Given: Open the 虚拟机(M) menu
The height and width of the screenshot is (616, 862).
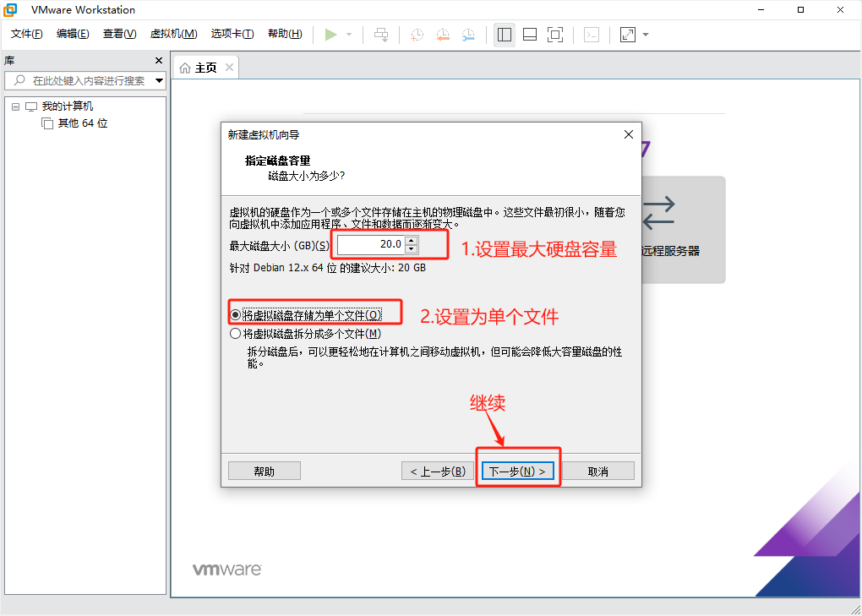Looking at the screenshot, I should coord(173,34).
